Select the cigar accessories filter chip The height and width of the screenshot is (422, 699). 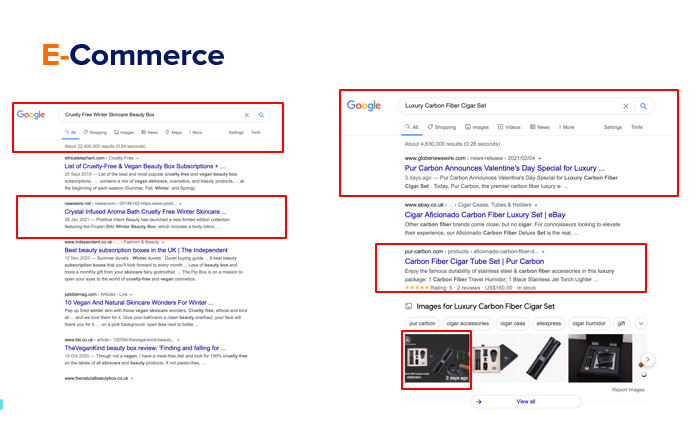point(468,324)
